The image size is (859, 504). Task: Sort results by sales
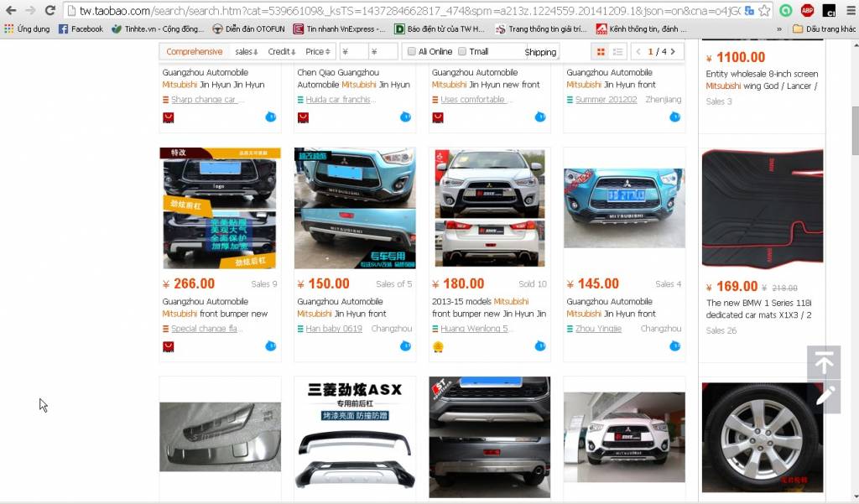(x=247, y=51)
